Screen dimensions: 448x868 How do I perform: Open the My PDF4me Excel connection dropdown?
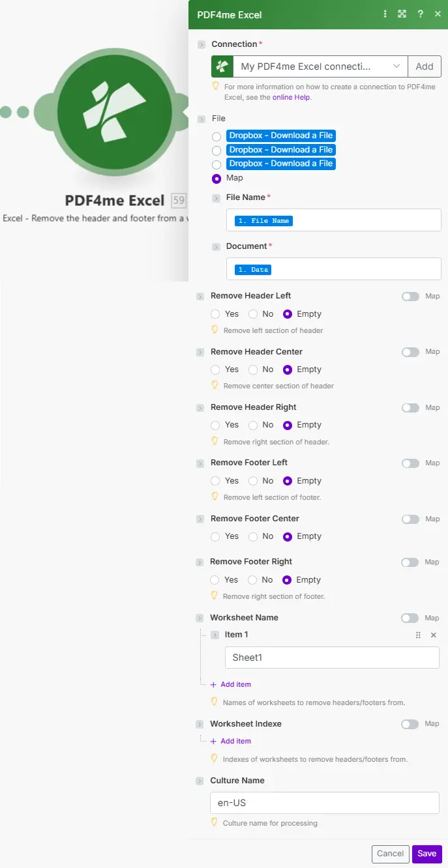(320, 66)
